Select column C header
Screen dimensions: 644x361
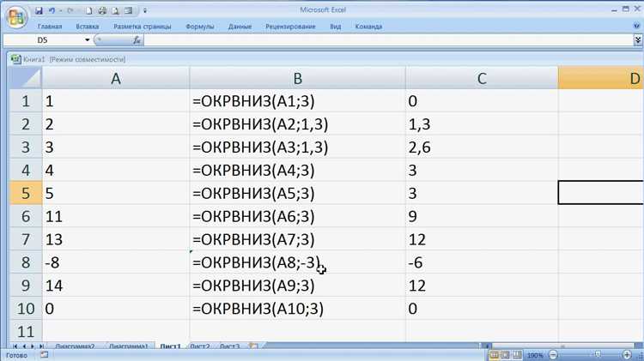point(482,78)
